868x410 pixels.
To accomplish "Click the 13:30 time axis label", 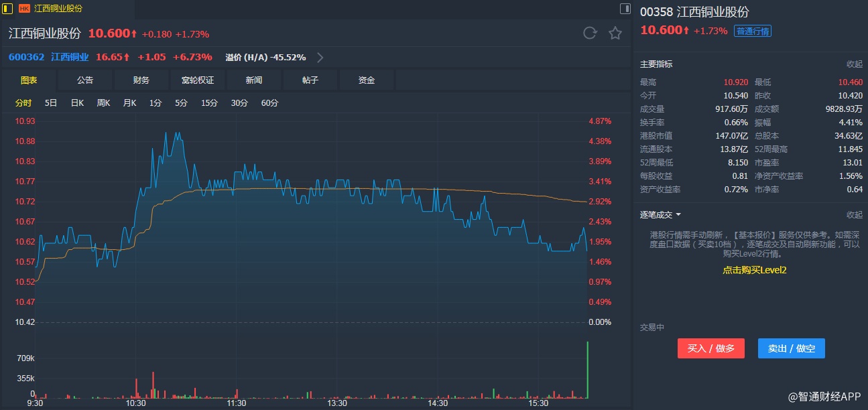I will (x=337, y=403).
